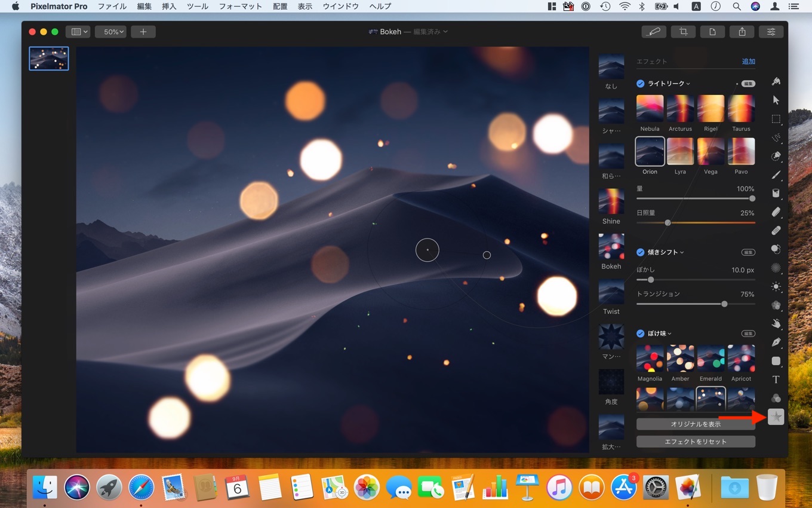
Task: Open the Crop tool in toolbar
Action: click(x=683, y=32)
